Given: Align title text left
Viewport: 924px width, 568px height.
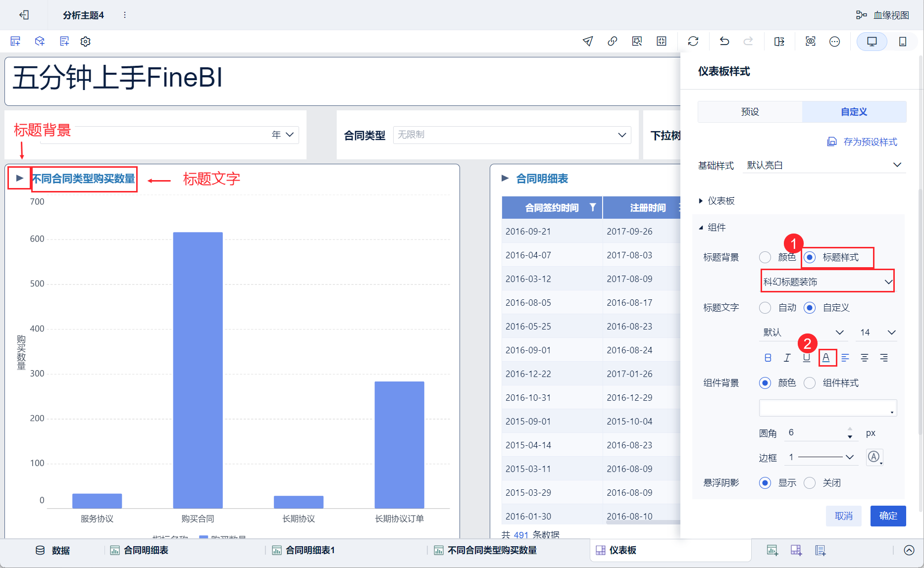Looking at the screenshot, I should click(845, 358).
